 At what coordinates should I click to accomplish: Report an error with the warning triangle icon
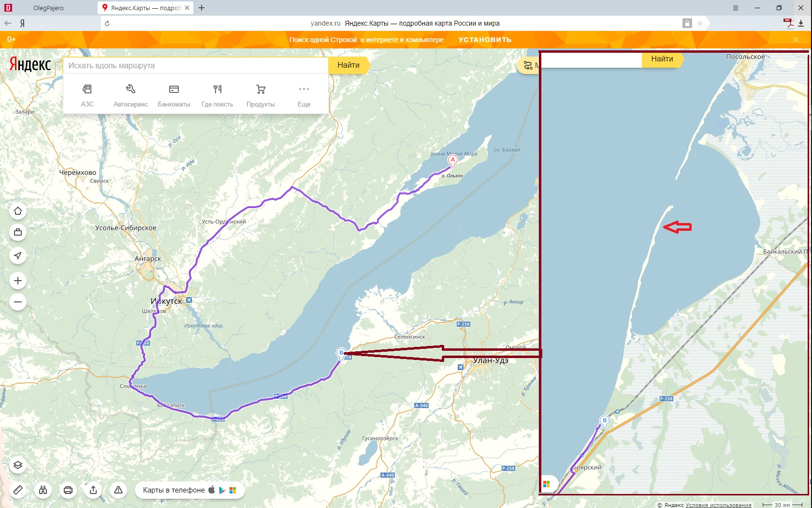pos(118,490)
